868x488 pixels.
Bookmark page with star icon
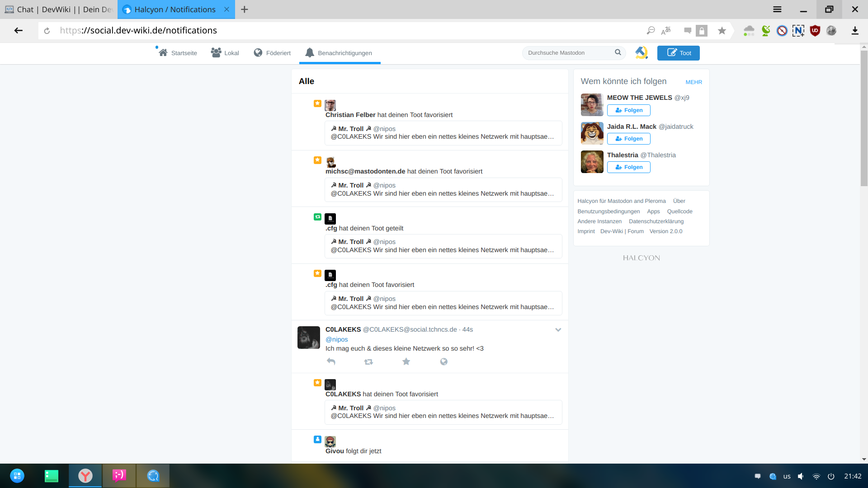click(722, 31)
